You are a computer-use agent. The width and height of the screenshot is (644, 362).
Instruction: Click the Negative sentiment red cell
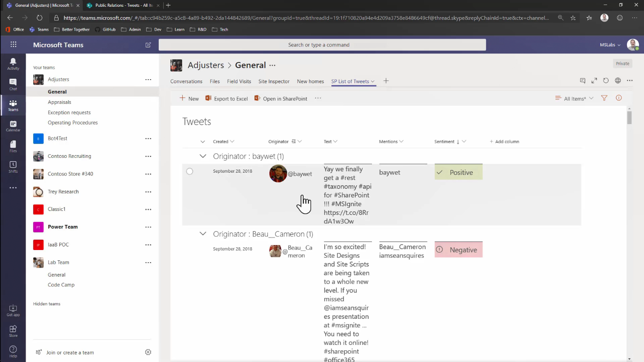(x=458, y=250)
